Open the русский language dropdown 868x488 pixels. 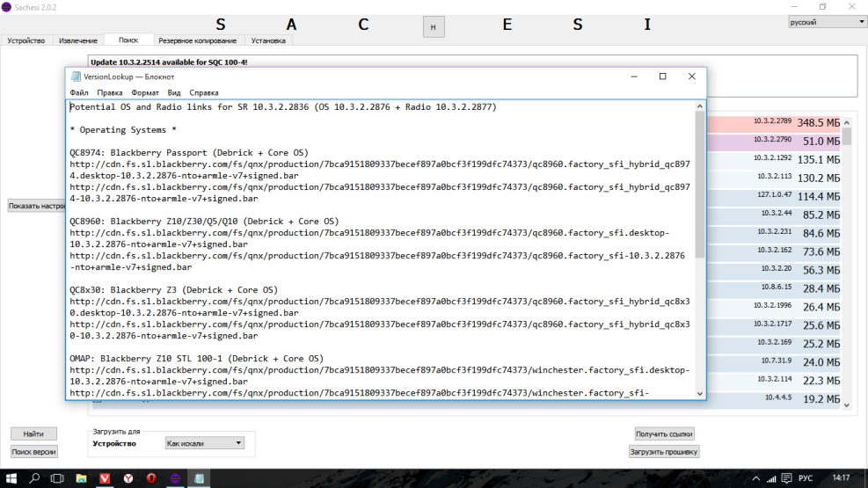click(x=827, y=22)
